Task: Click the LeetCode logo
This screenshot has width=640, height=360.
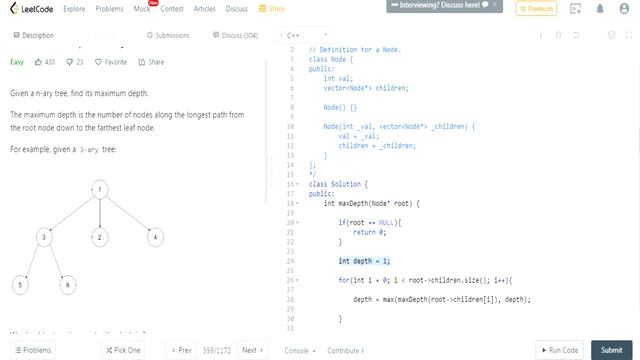Action: [32, 9]
